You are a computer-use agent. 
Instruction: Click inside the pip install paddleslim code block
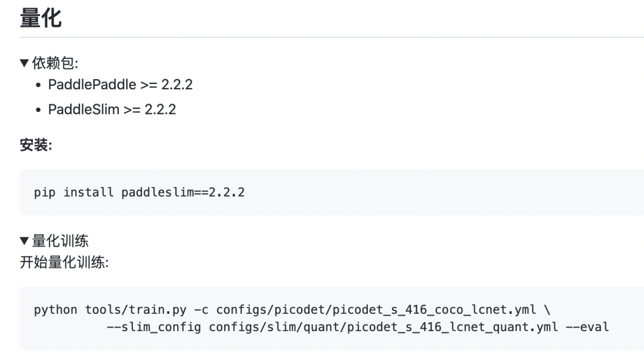332,192
